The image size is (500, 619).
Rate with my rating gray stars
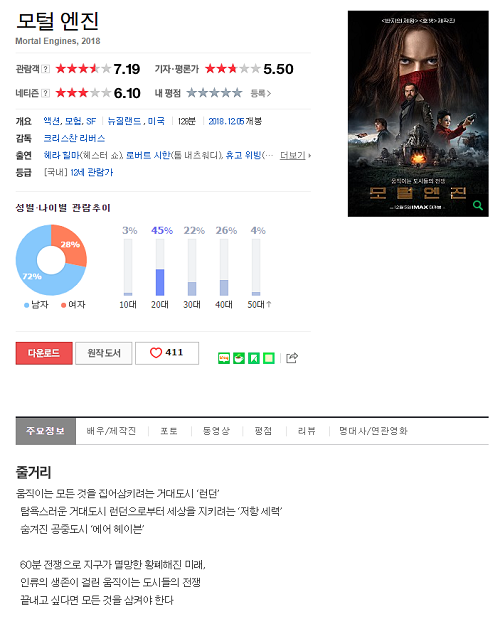tap(214, 93)
